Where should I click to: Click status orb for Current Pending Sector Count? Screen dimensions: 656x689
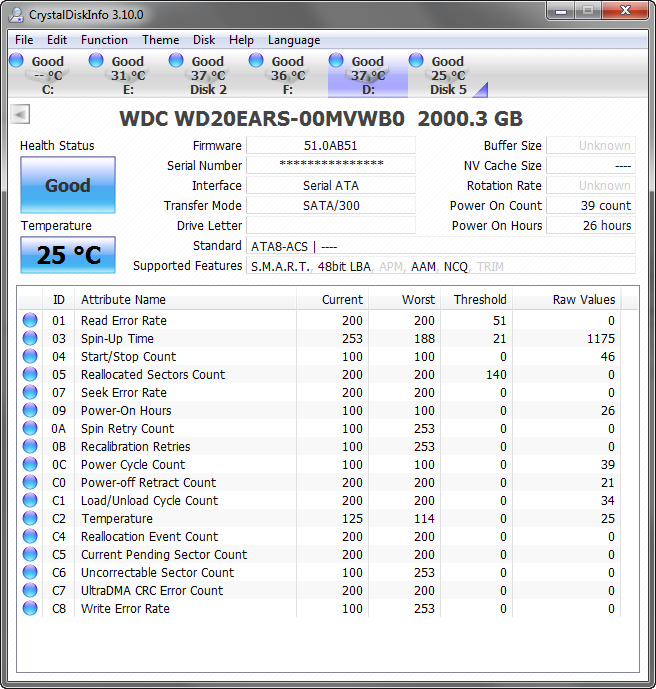(30, 554)
